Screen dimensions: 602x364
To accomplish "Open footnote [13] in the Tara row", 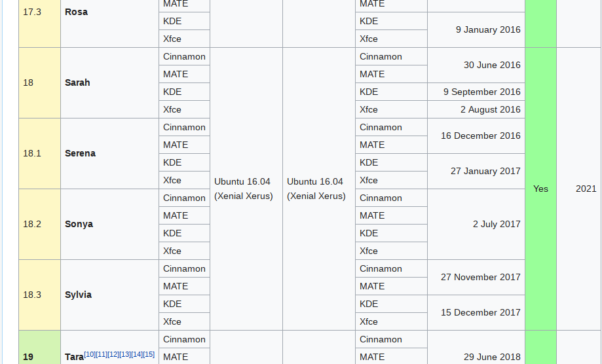I will tap(125, 354).
